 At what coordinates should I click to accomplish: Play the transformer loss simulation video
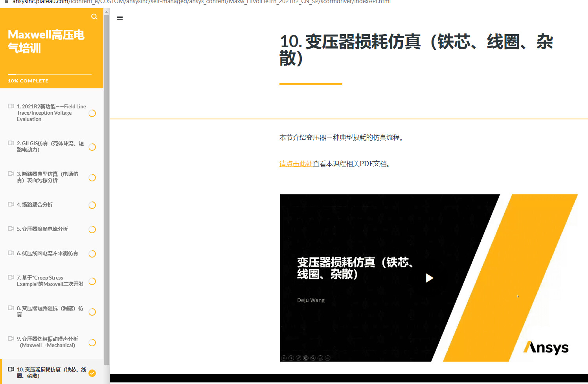click(x=430, y=278)
